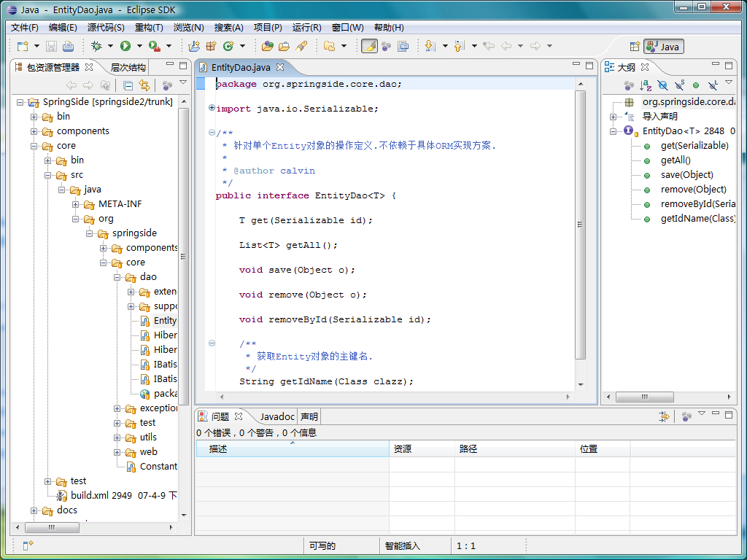Image resolution: width=747 pixels, height=560 pixels.
Task: Click the New Java Package icon
Action: (211, 46)
